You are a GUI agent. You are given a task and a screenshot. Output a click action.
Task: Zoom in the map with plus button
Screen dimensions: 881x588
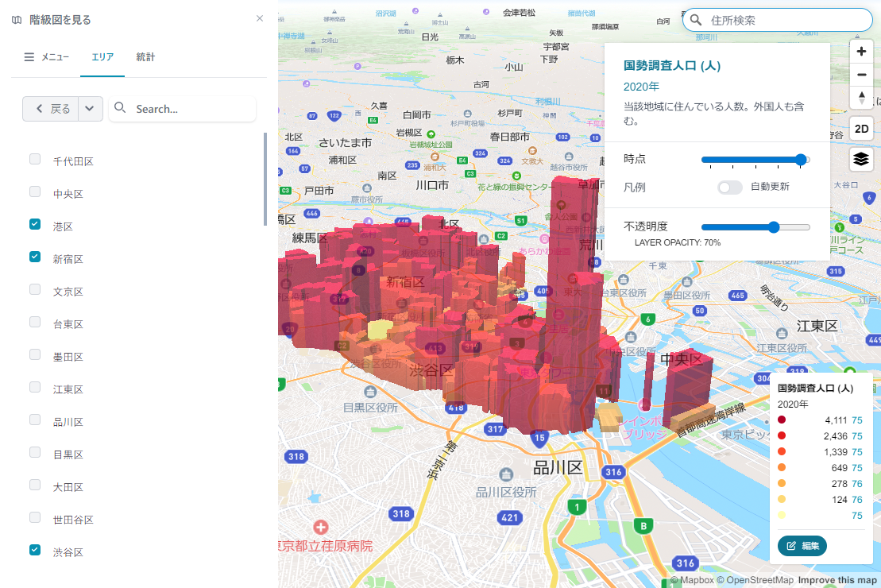pyautogui.click(x=861, y=51)
